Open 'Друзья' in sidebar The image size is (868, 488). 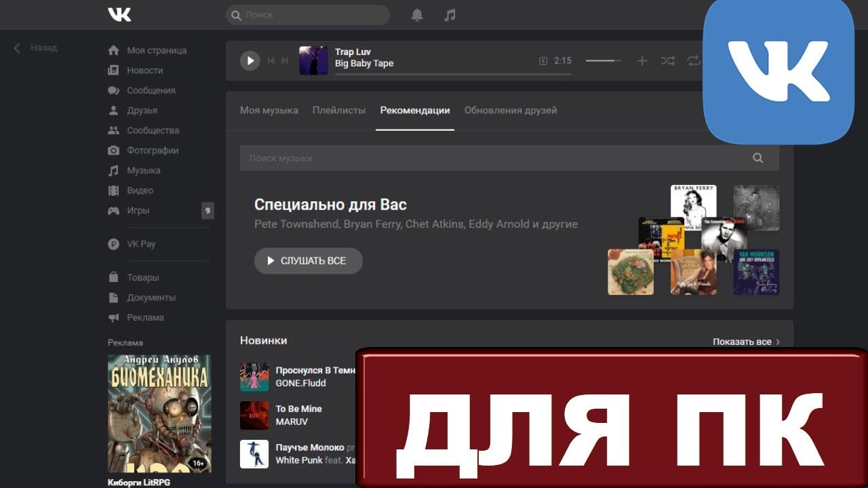[142, 110]
